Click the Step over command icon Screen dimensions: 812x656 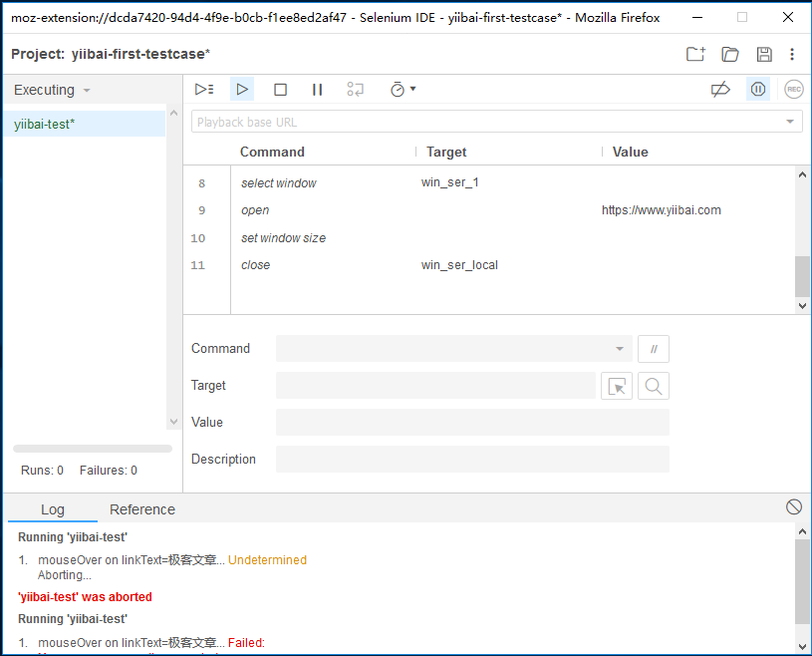[x=356, y=90]
